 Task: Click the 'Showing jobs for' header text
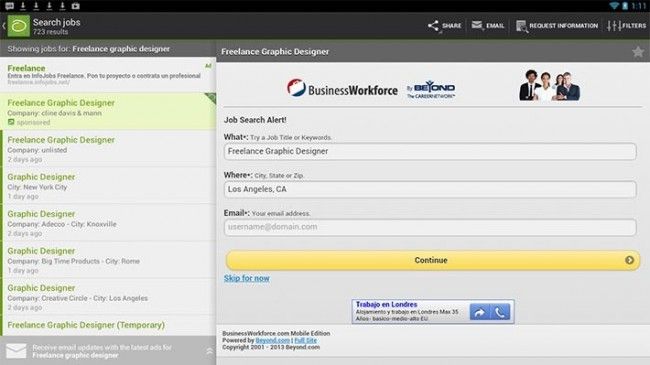88,49
